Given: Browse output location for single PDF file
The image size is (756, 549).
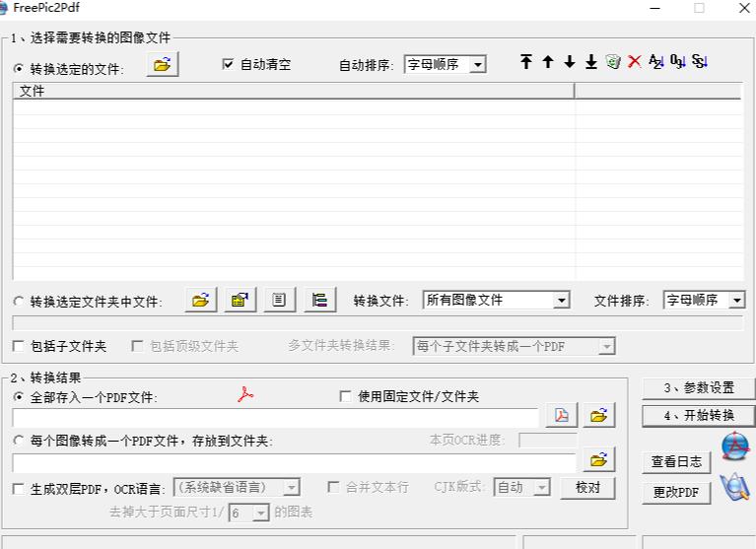Looking at the screenshot, I should click(599, 415).
